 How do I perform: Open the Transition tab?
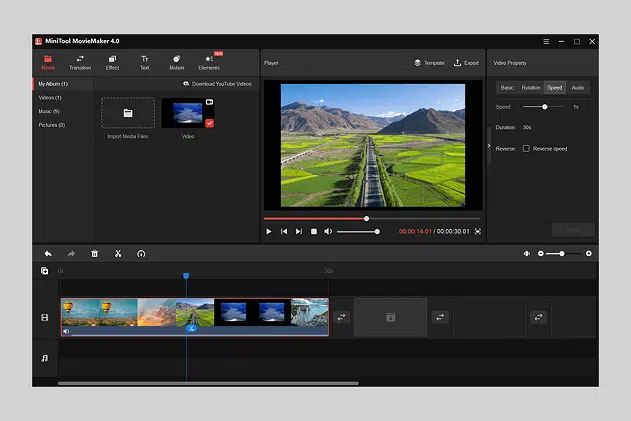coord(80,62)
